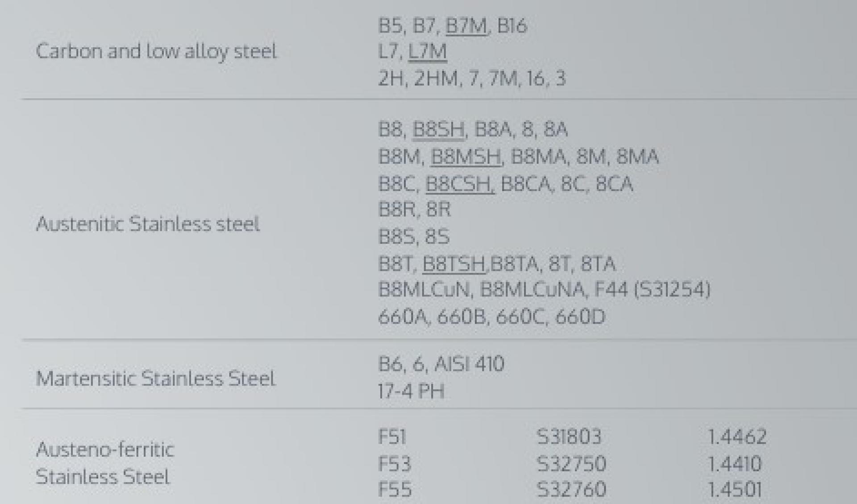The height and width of the screenshot is (504, 857).
Task: Follow the B8SH underlined link
Action: pyautogui.click(x=438, y=129)
